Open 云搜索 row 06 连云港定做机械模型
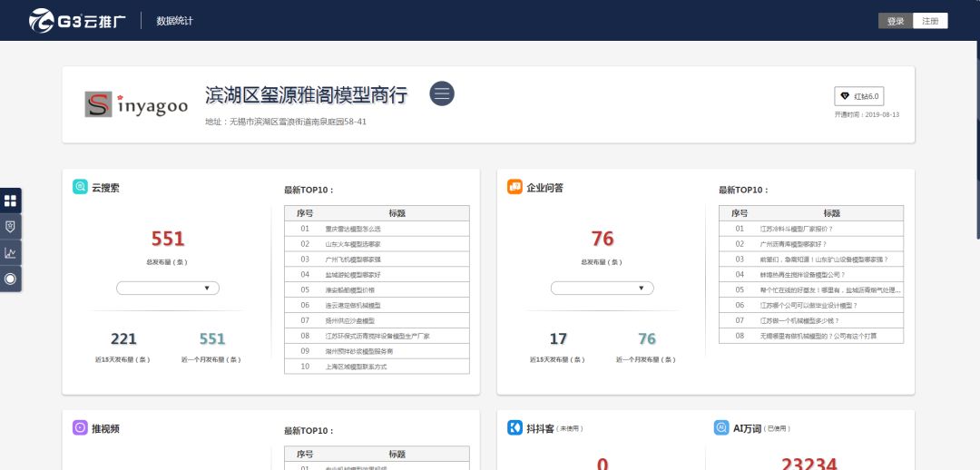The image size is (980, 470). 377,305
